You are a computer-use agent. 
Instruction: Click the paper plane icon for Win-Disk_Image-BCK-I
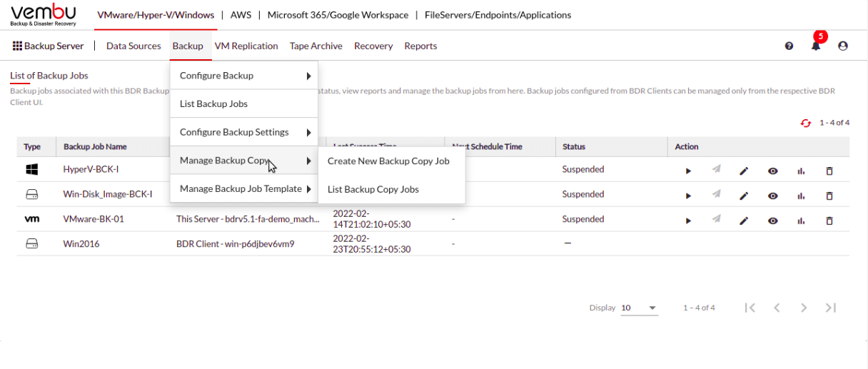[x=716, y=194]
